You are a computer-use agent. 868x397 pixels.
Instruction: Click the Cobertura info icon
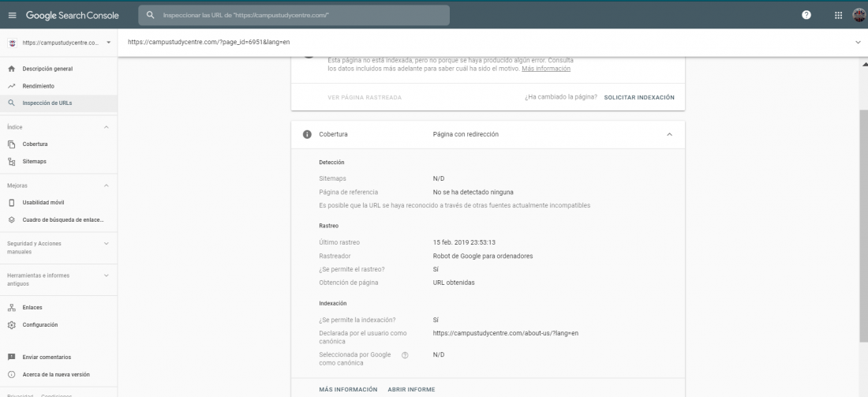(x=307, y=134)
